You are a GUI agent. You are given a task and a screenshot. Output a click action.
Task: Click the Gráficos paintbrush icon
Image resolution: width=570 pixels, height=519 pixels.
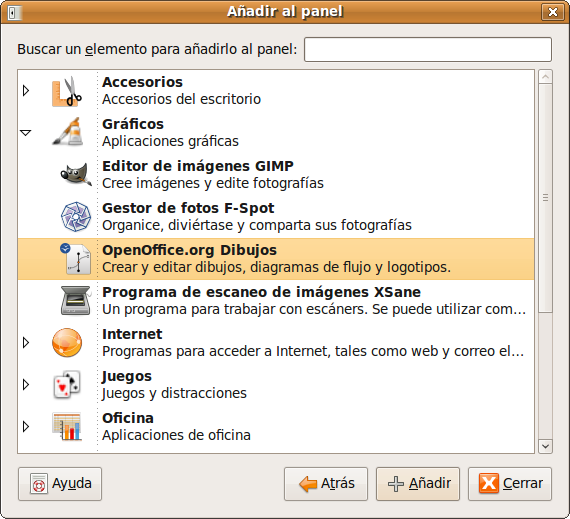point(68,132)
